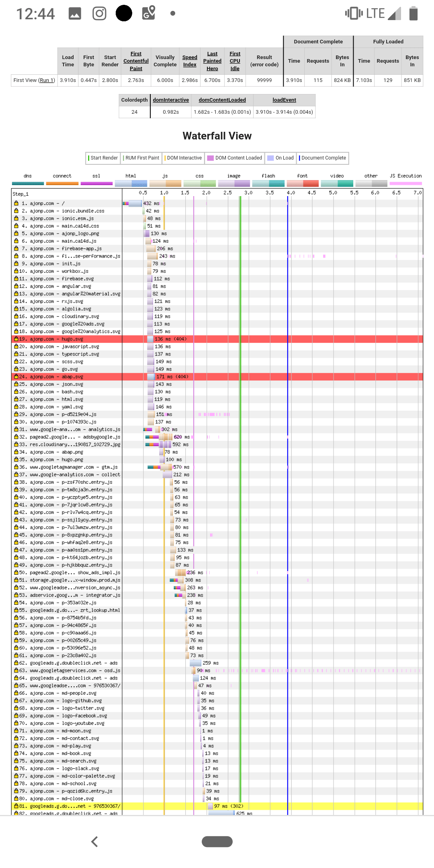Screen dimensions: 434x868
Task: Select request row fi...se-performance.js
Action: (217, 256)
